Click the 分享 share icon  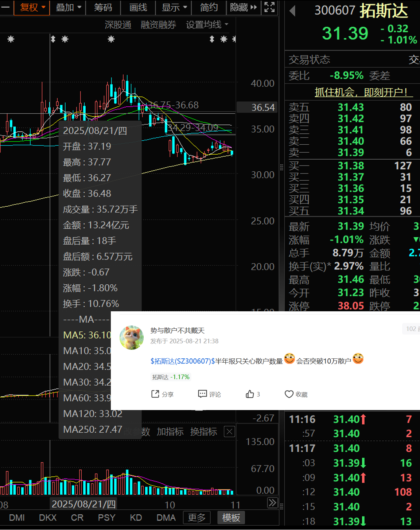click(162, 394)
